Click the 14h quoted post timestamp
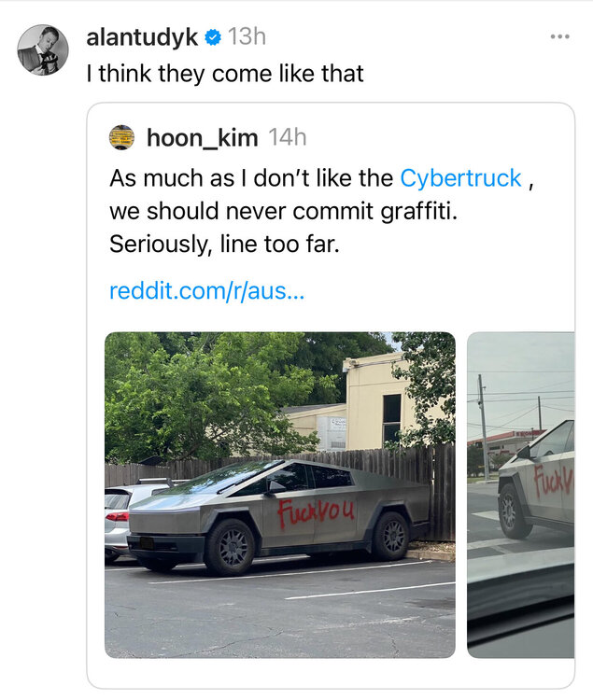 pos(288,137)
